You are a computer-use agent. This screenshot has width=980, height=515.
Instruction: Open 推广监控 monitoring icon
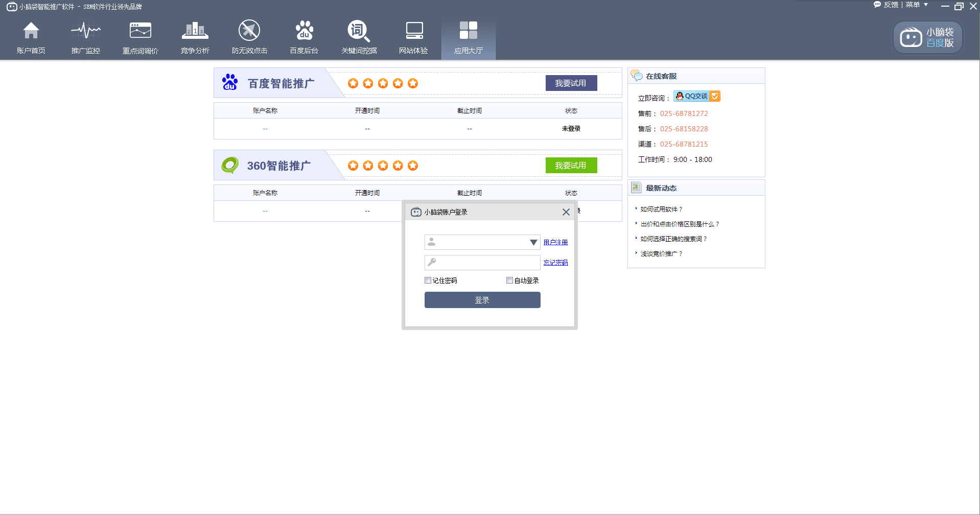[86, 38]
